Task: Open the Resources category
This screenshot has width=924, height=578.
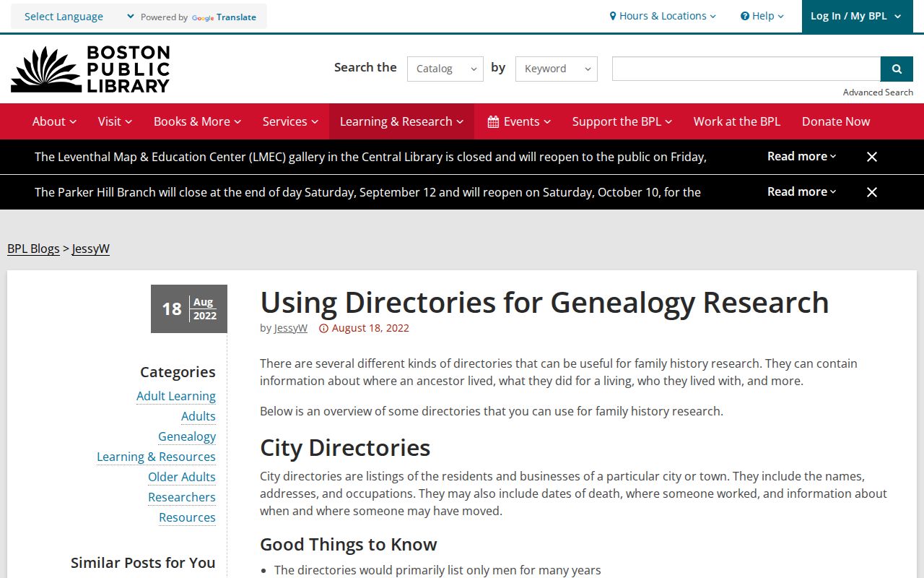Action: [x=187, y=517]
